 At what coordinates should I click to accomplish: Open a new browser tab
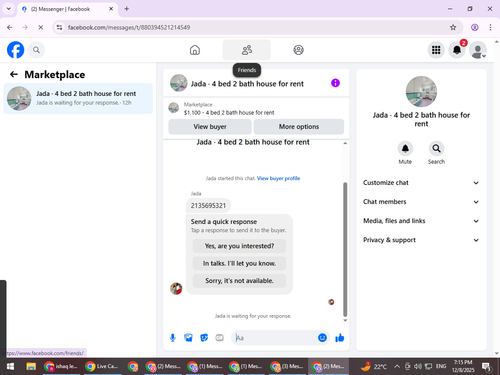[127, 9]
